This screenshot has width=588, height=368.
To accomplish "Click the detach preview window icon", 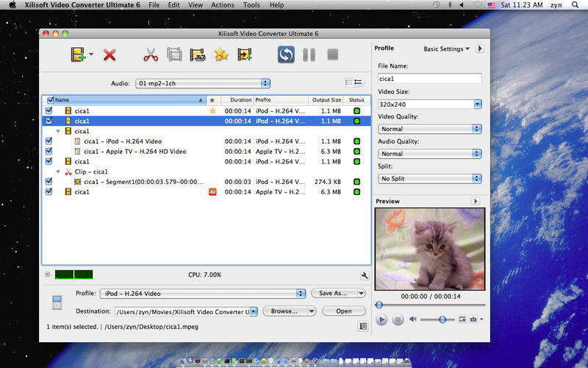I will (x=462, y=319).
